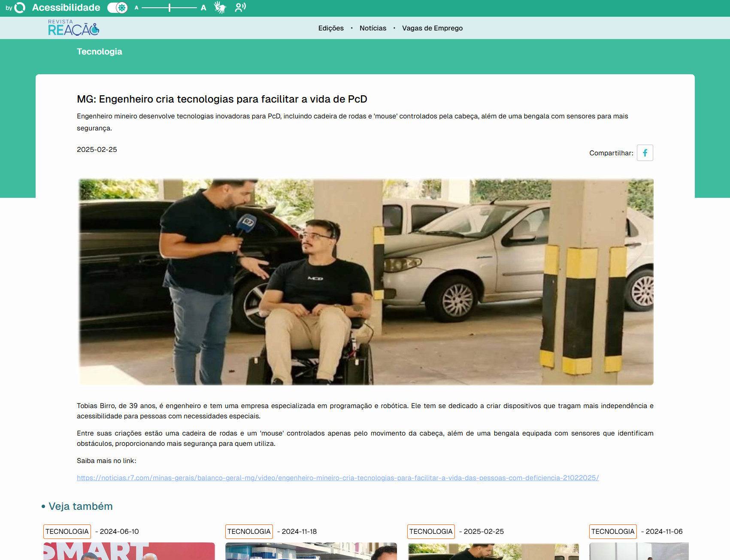
Task: Open the Libras sign language interpreter icon
Action: click(x=220, y=7)
